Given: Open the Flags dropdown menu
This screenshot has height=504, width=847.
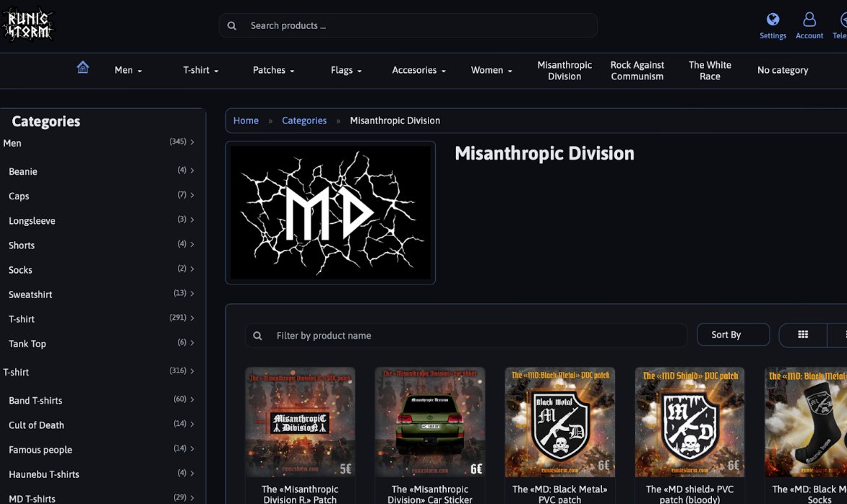Looking at the screenshot, I should (x=346, y=70).
